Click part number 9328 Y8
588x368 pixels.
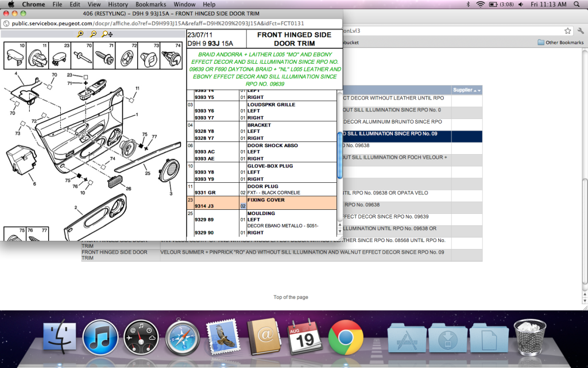[204, 131]
